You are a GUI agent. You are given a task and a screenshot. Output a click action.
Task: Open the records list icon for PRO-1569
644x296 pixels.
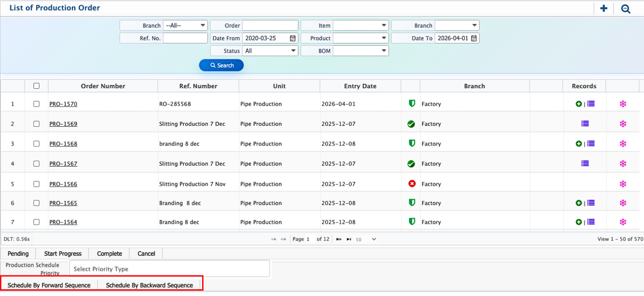pos(585,124)
